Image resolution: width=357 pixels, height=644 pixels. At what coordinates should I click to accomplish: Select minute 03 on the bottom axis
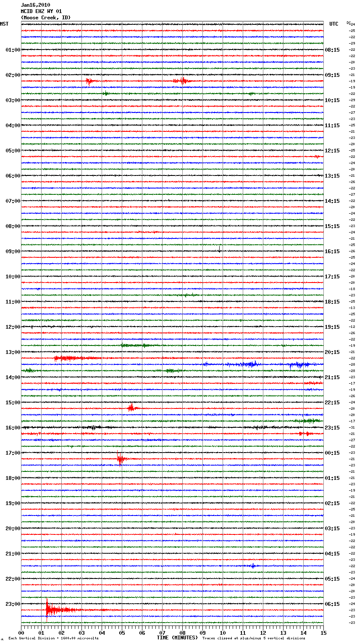coord(82,633)
